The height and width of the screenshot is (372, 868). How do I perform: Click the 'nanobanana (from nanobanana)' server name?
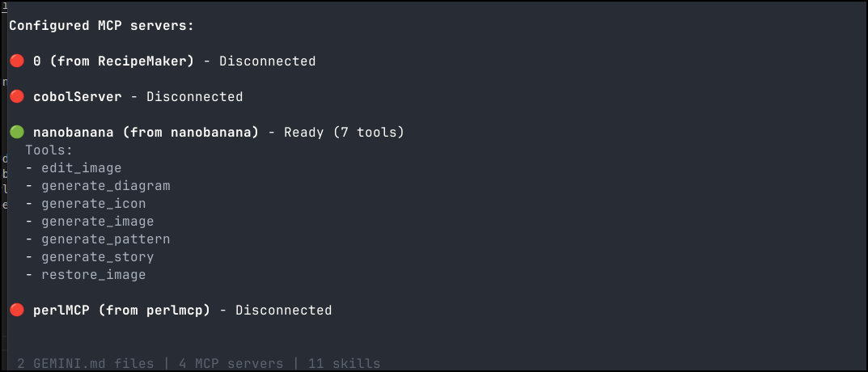tap(146, 133)
